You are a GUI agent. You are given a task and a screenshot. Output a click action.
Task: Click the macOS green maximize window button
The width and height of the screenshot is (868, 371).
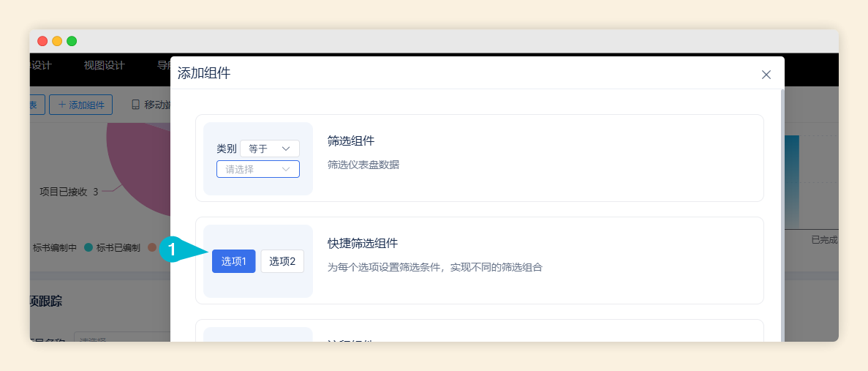pos(72,41)
